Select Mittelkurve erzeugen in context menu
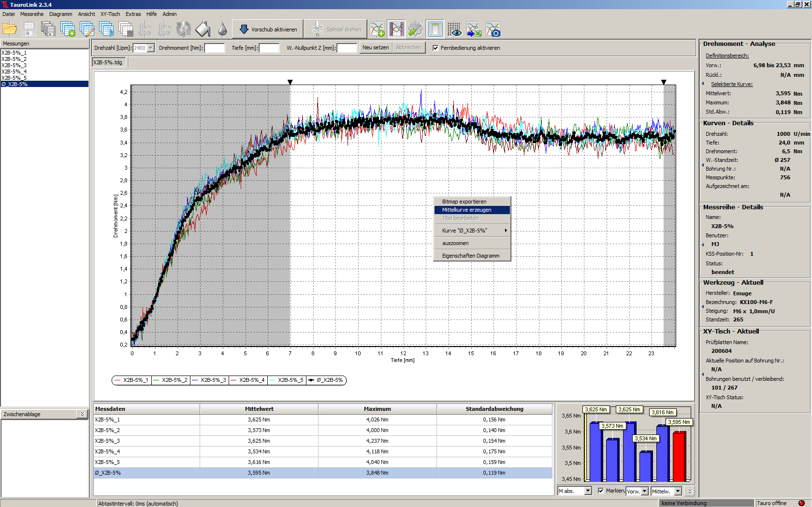The height and width of the screenshot is (507, 812). click(472, 210)
